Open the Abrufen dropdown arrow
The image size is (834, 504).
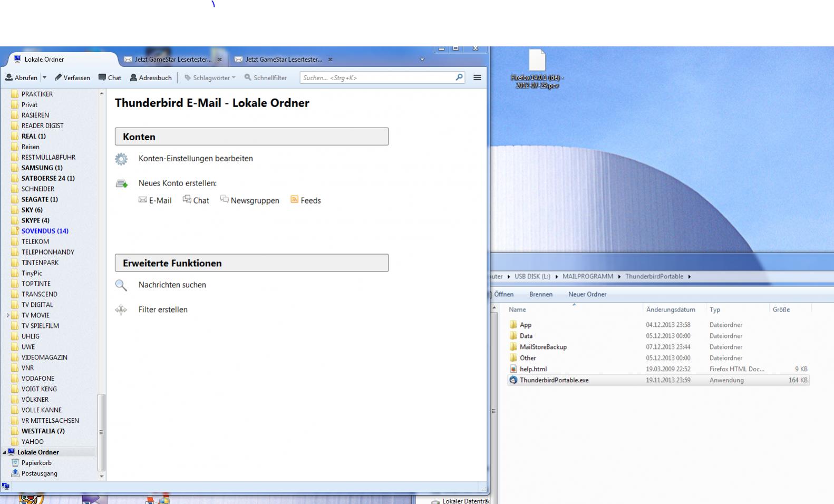coord(44,77)
